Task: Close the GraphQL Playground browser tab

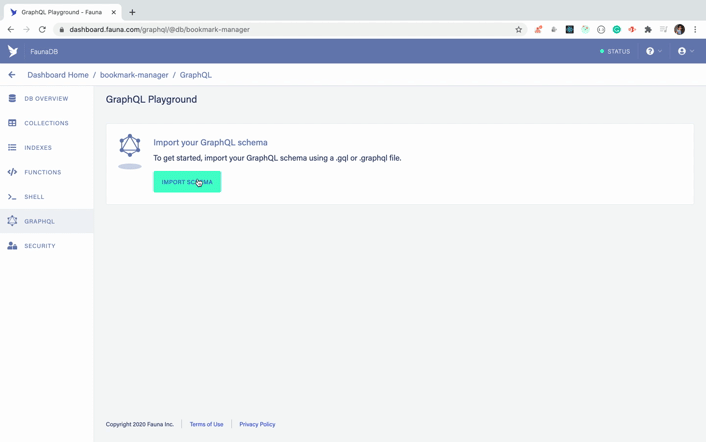Action: click(x=113, y=12)
